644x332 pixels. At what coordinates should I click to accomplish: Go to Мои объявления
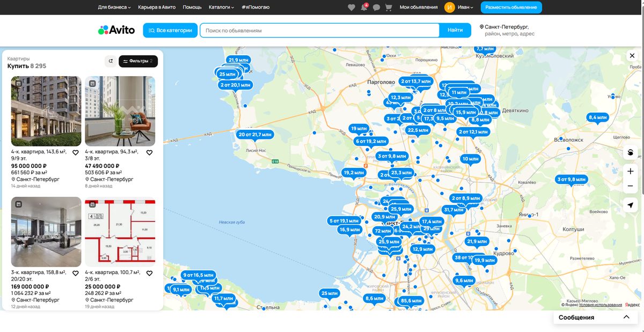(x=419, y=8)
